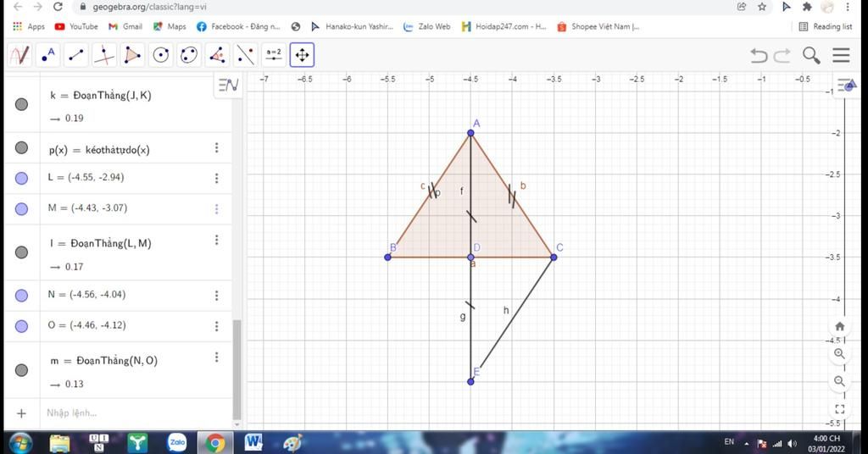
Task: Select the Freehand Shape pen tool
Action: [20, 55]
